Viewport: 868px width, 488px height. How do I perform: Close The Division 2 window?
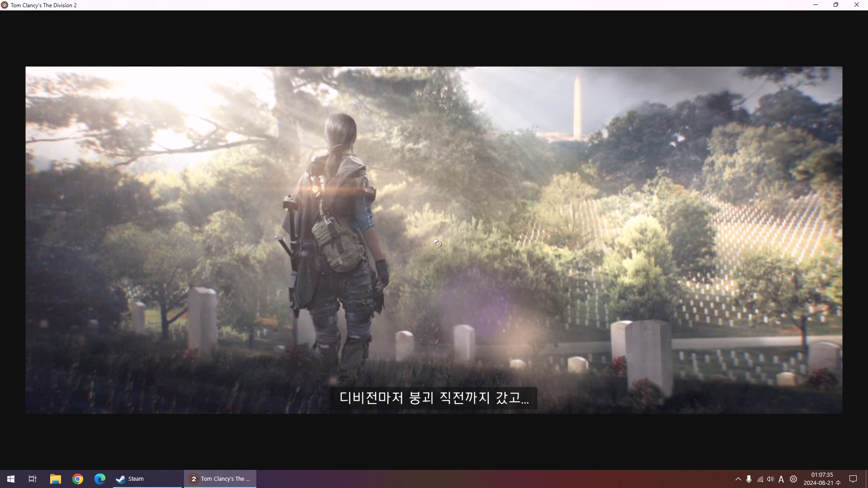coord(857,5)
